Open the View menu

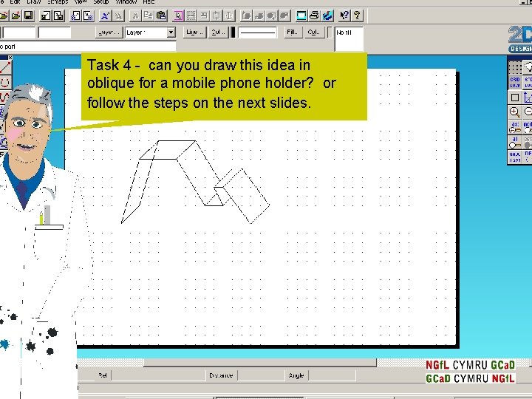[x=81, y=1]
